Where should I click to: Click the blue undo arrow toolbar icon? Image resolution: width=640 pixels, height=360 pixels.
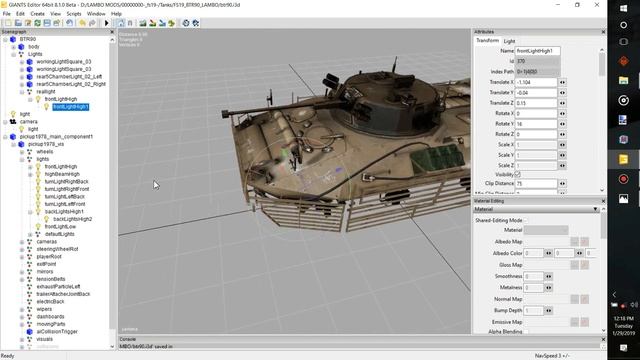[69, 23]
